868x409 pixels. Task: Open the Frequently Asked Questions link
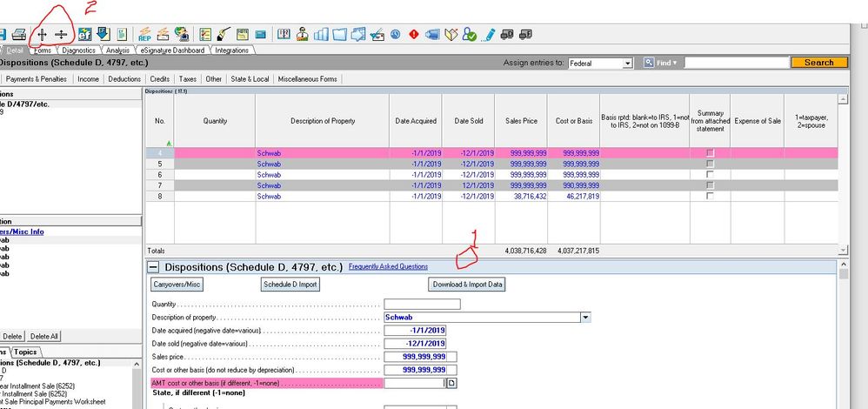tap(388, 267)
